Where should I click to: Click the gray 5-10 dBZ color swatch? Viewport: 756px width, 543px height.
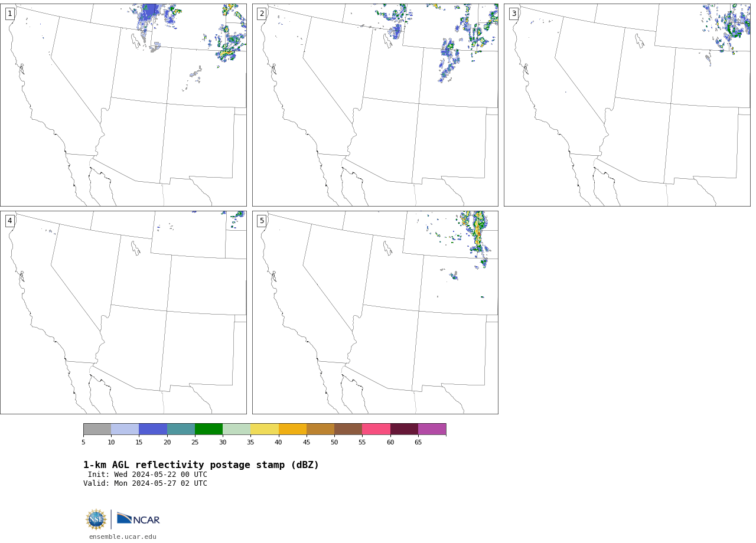(97, 429)
